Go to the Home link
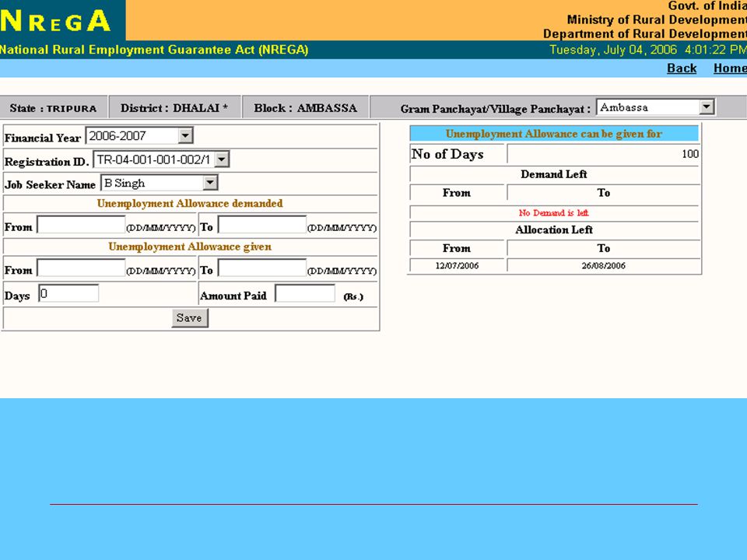The width and height of the screenshot is (747, 560). [730, 68]
